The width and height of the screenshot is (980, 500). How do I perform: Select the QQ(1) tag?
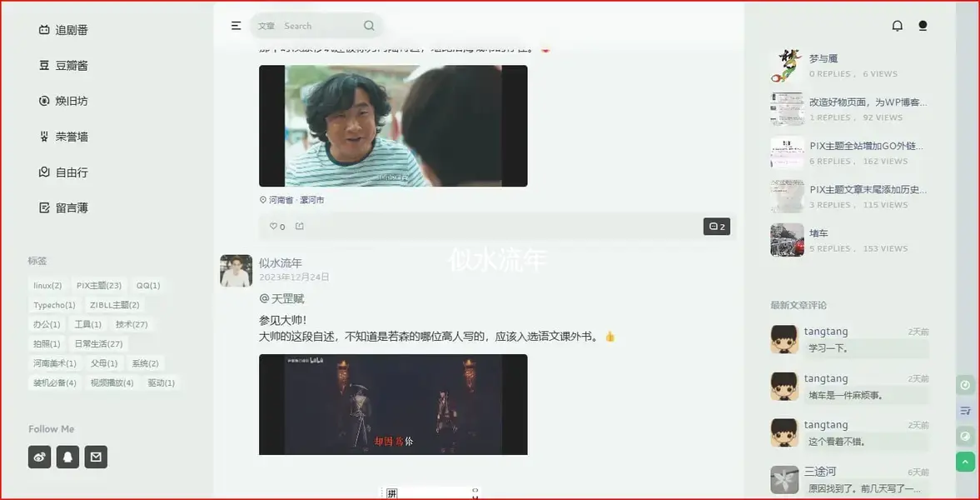coord(148,285)
